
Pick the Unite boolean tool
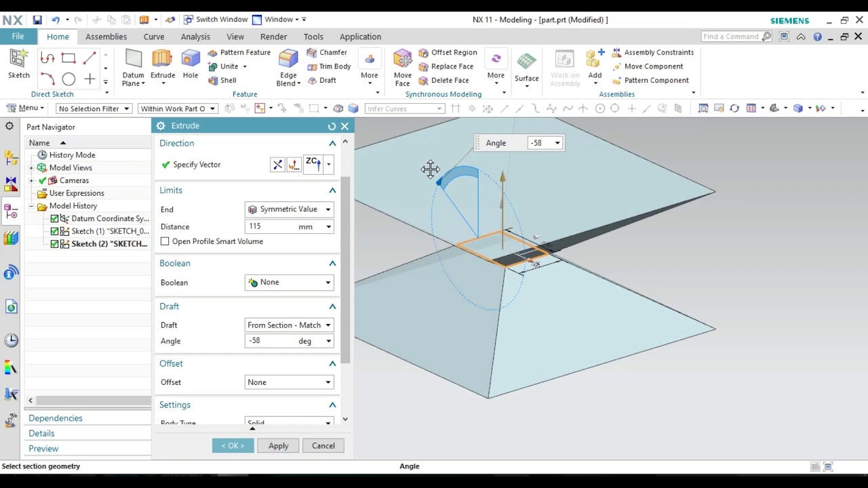223,66
